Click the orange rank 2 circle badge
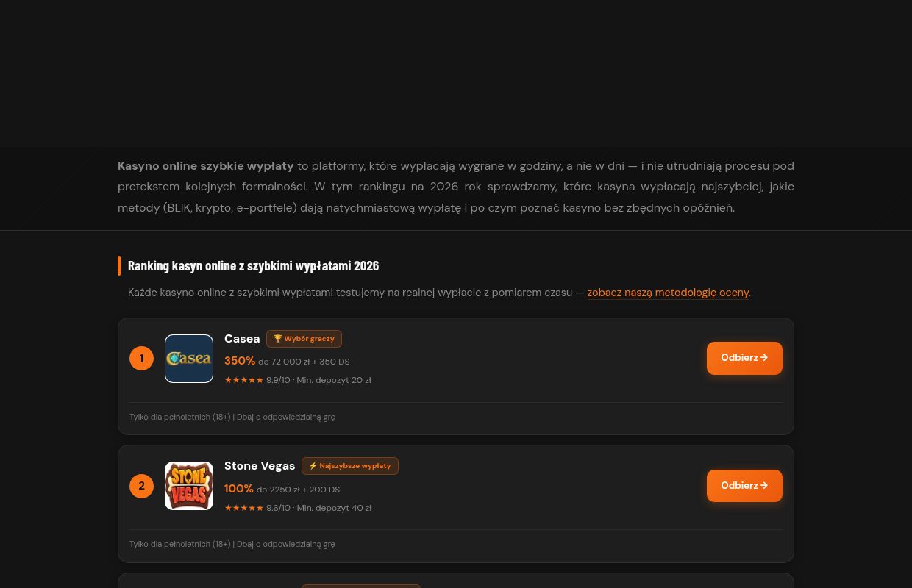 pos(141,486)
